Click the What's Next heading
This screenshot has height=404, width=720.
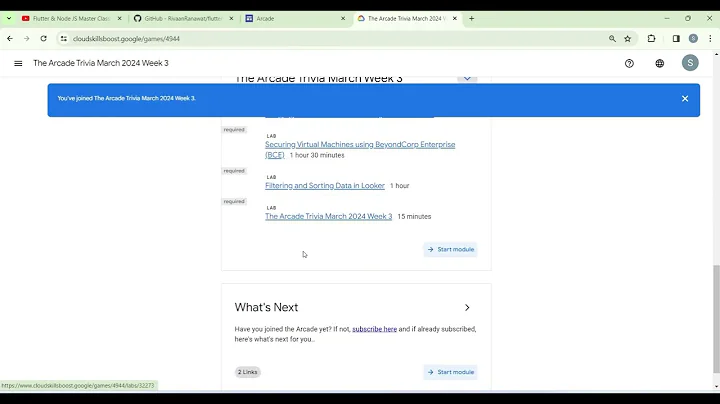[266, 307]
